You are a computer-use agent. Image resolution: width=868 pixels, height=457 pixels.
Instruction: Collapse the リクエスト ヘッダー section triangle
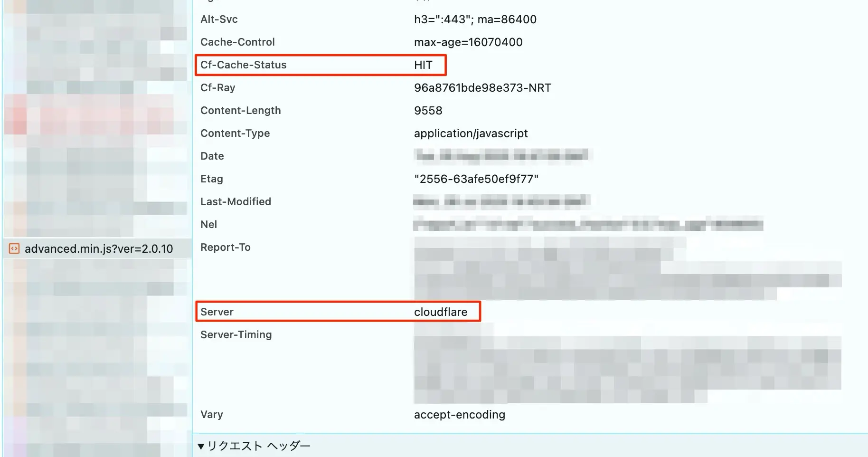point(201,446)
